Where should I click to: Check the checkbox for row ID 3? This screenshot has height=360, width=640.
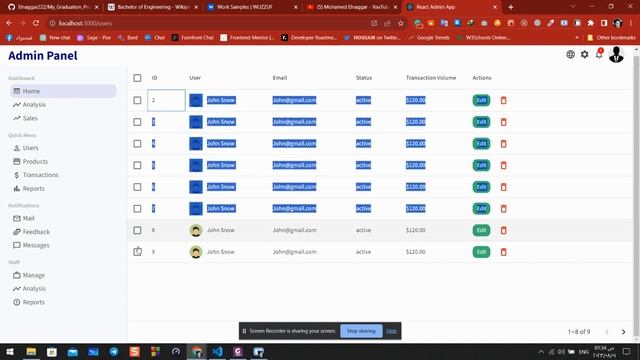coord(137,122)
